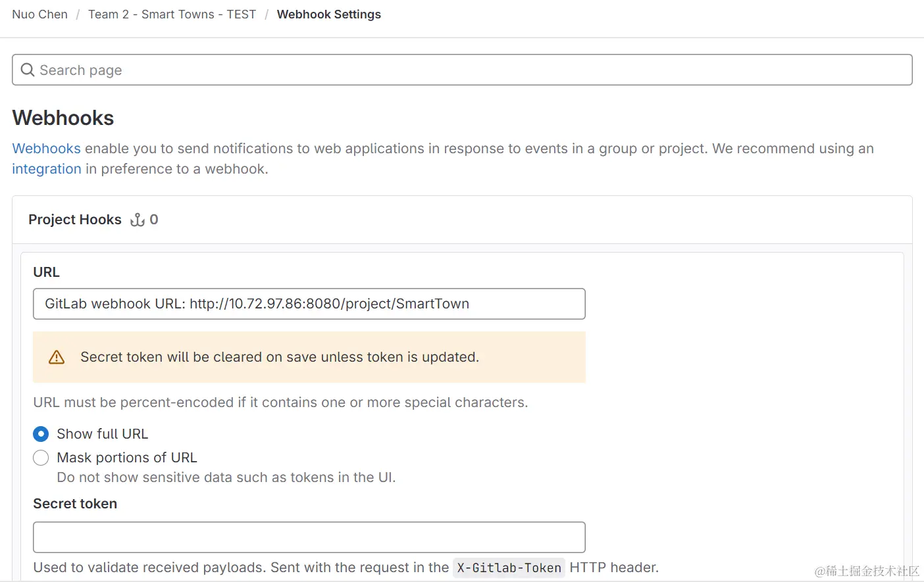Screen dimensions: 924x582
Task: Click the secret token cleared warning message
Action: 280,357
